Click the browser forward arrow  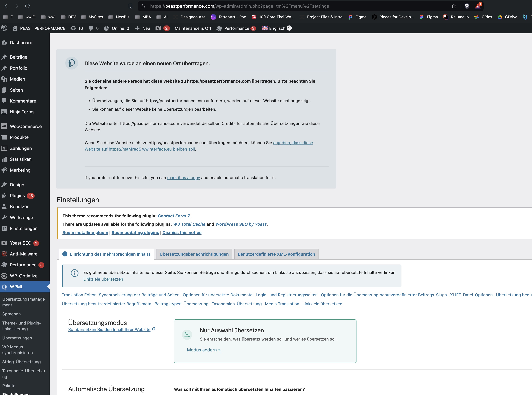(16, 6)
